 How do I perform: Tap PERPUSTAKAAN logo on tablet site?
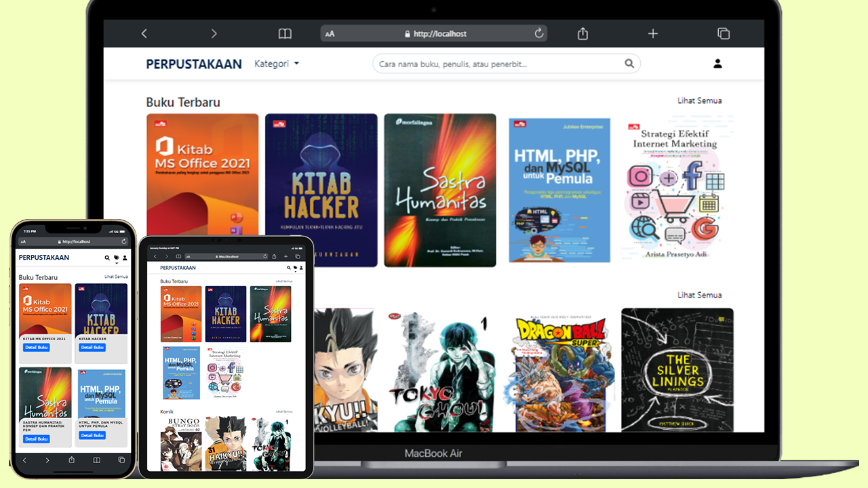178,268
